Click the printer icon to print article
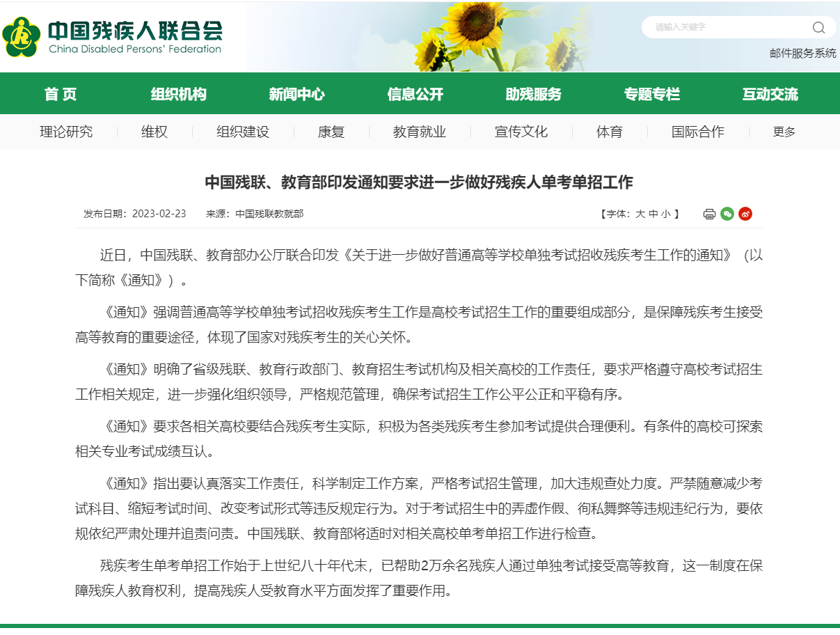Screen dimensions: 840x635 (709, 214)
